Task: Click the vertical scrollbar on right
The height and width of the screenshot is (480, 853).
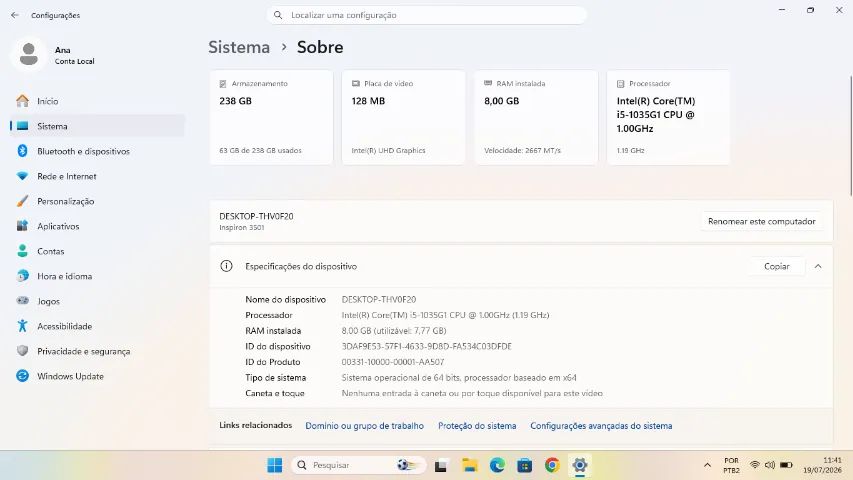Action: (850, 136)
